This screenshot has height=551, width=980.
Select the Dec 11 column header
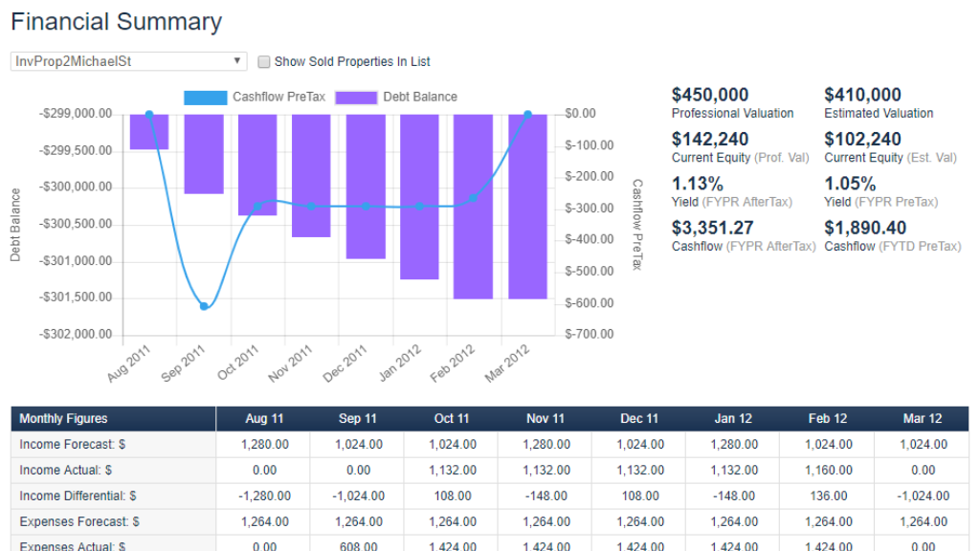point(639,418)
